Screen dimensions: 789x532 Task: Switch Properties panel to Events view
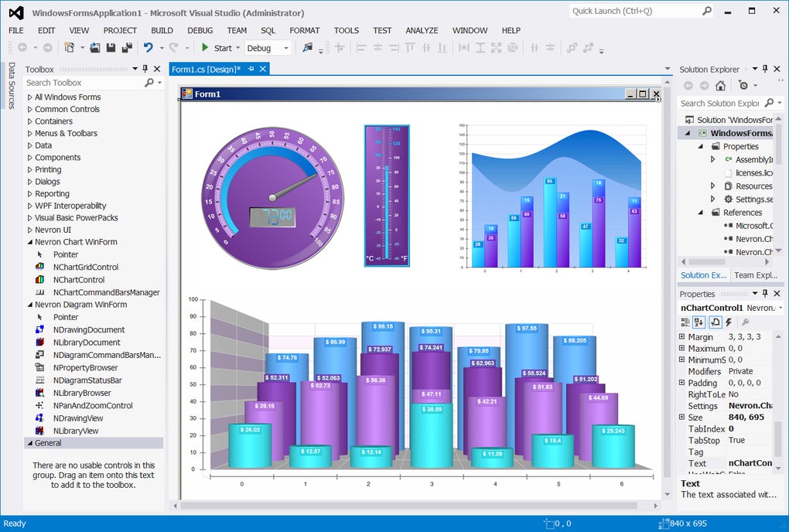(728, 322)
